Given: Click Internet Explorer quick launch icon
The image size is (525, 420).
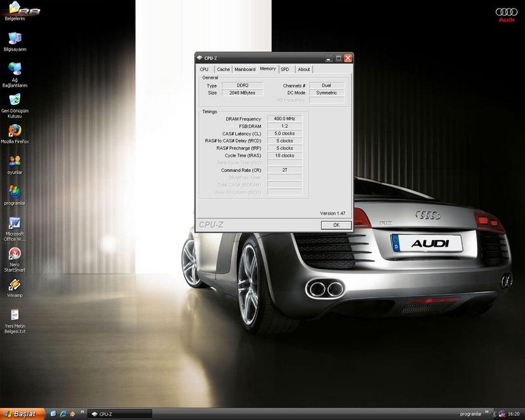Looking at the screenshot, I should [x=62, y=414].
